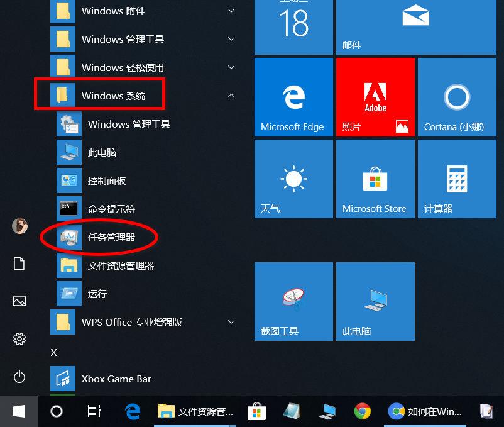Expand WPS Office 专业增强版
504x427 pixels.
click(x=231, y=322)
